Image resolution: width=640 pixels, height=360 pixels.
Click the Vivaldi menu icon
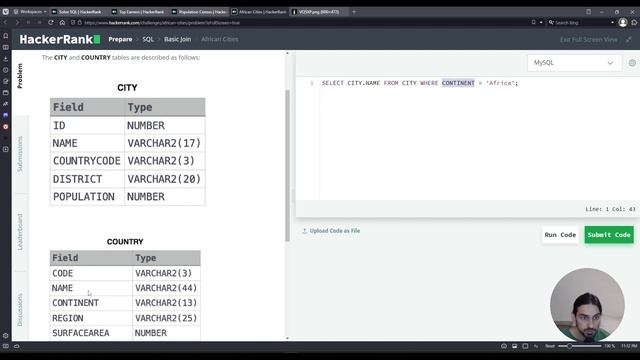(x=5, y=12)
